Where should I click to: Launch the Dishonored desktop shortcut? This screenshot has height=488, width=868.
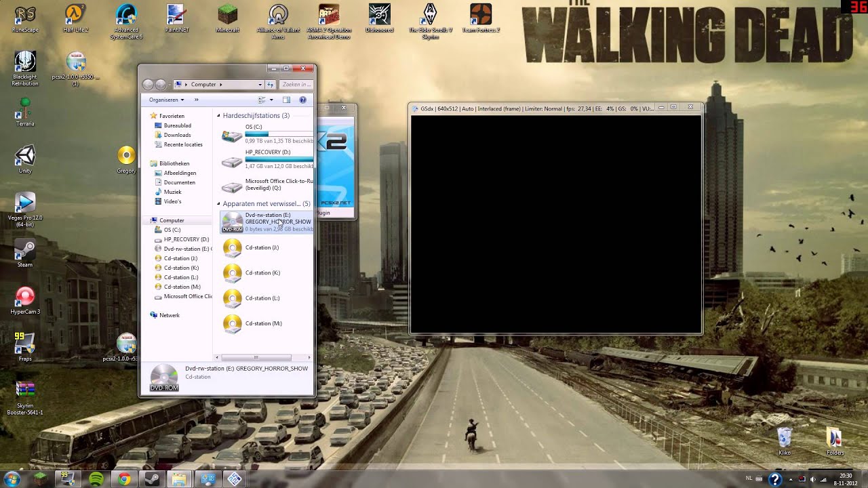click(x=379, y=19)
